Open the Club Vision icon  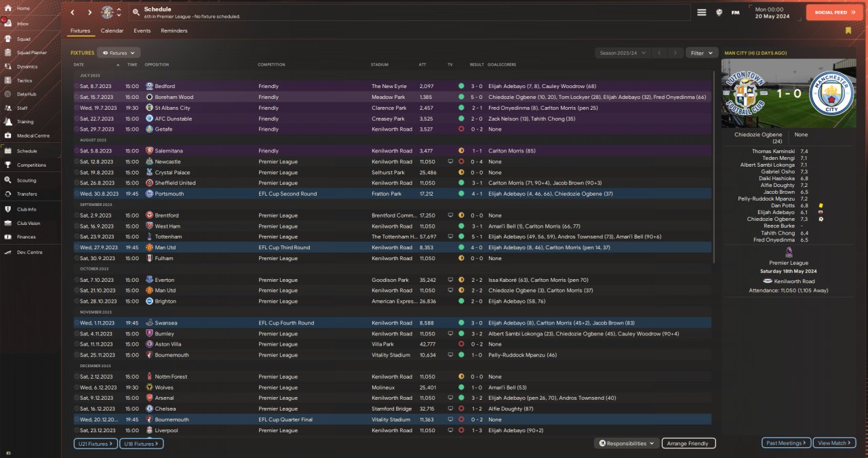(x=7, y=223)
